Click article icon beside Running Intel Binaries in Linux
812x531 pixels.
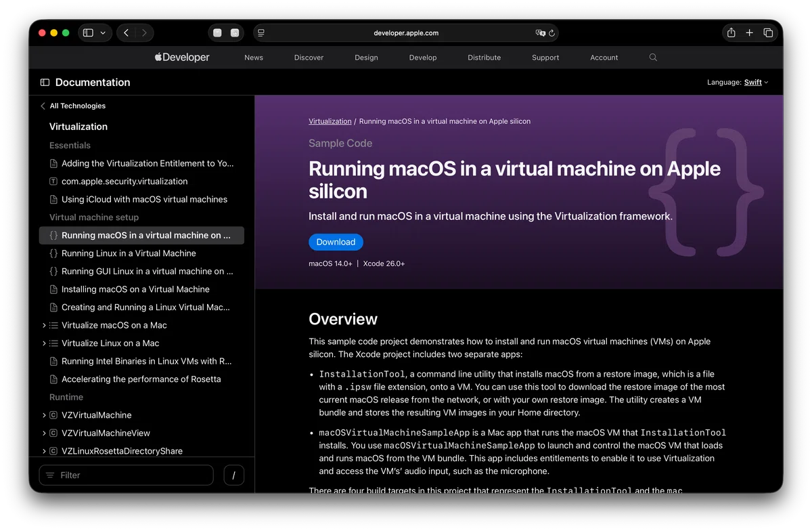tap(54, 361)
